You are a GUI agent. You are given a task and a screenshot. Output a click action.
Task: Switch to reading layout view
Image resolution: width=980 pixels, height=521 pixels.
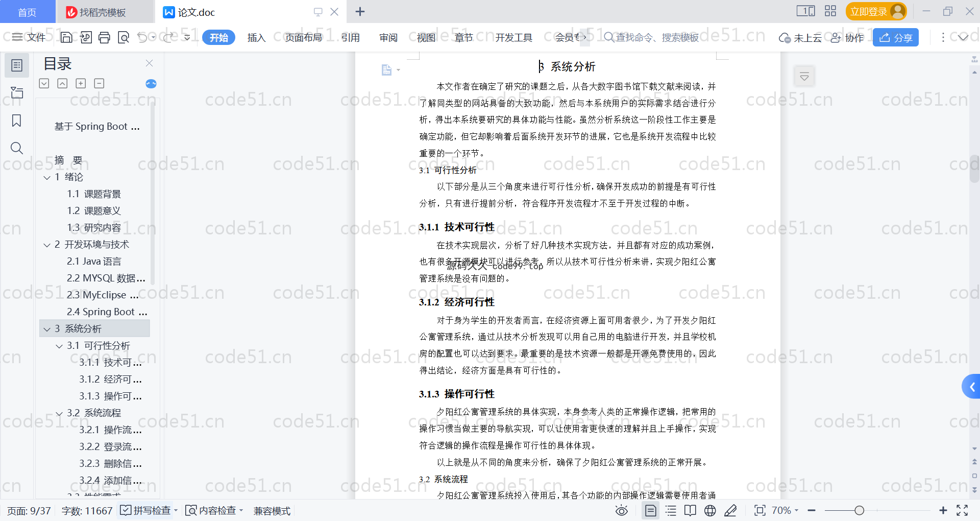point(690,510)
